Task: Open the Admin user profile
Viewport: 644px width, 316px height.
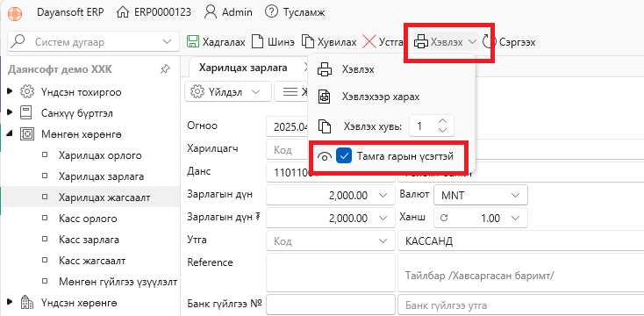Action: pyautogui.click(x=228, y=12)
